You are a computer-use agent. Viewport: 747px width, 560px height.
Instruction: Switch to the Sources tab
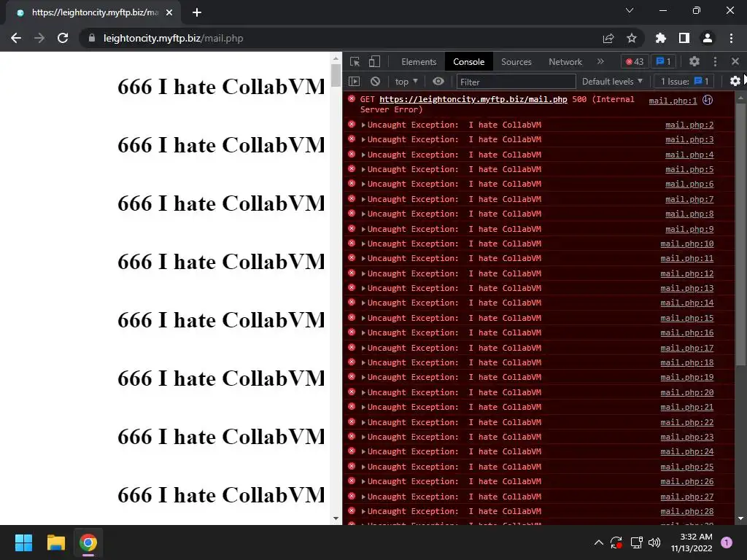coord(516,62)
